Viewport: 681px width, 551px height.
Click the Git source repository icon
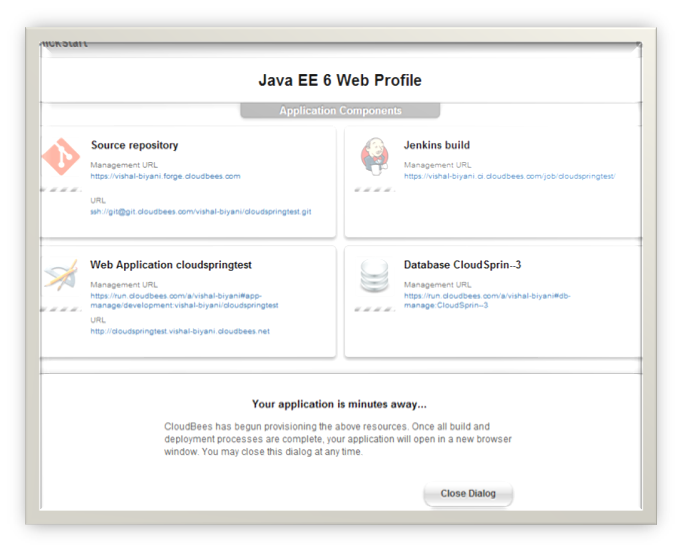[x=60, y=158]
